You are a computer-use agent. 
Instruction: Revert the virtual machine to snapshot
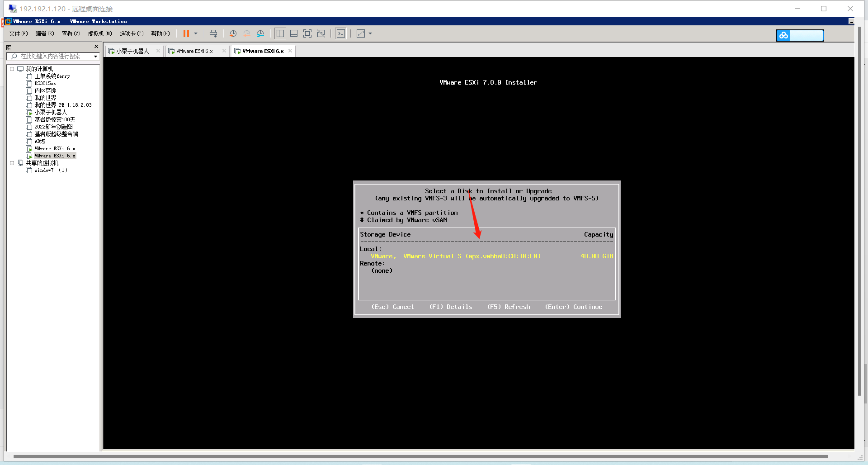[247, 33]
